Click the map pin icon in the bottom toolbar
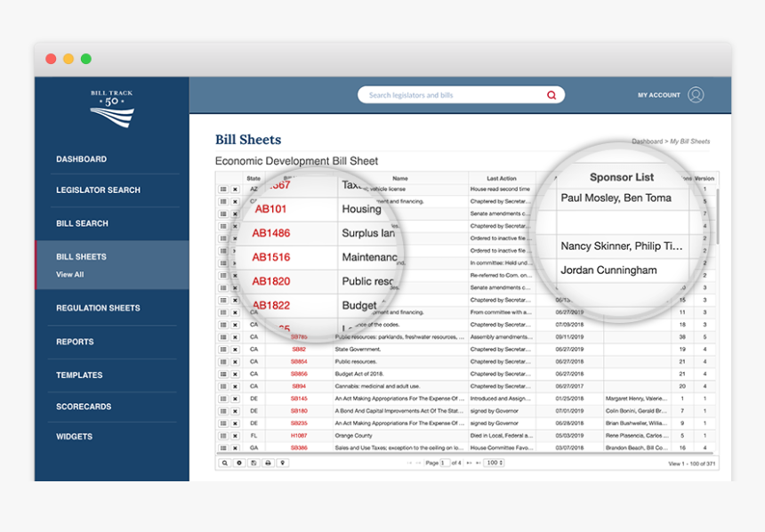 (283, 463)
